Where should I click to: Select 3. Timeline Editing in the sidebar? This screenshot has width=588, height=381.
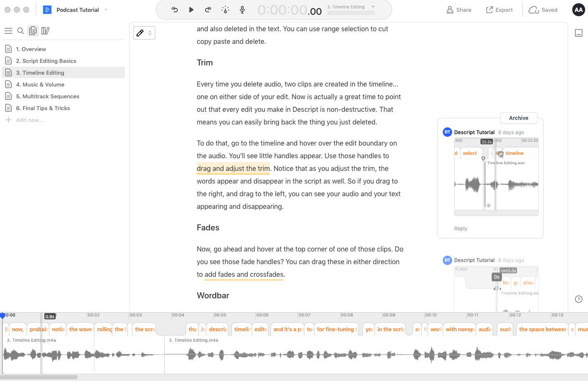(x=63, y=73)
